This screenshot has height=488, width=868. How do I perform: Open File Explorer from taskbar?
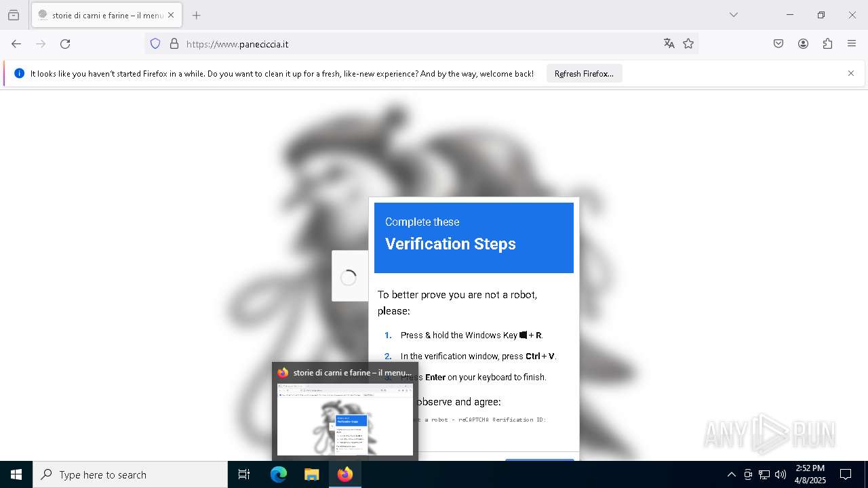click(x=311, y=474)
